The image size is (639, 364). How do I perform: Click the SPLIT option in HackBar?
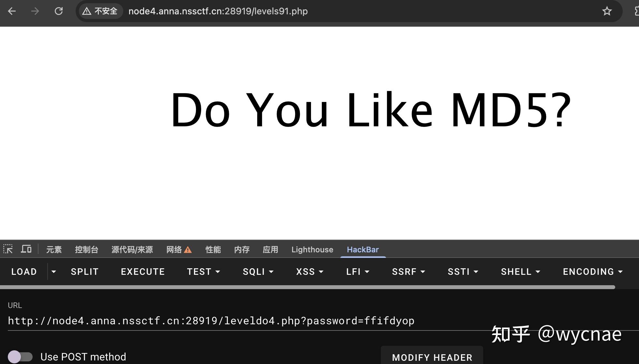[84, 272]
